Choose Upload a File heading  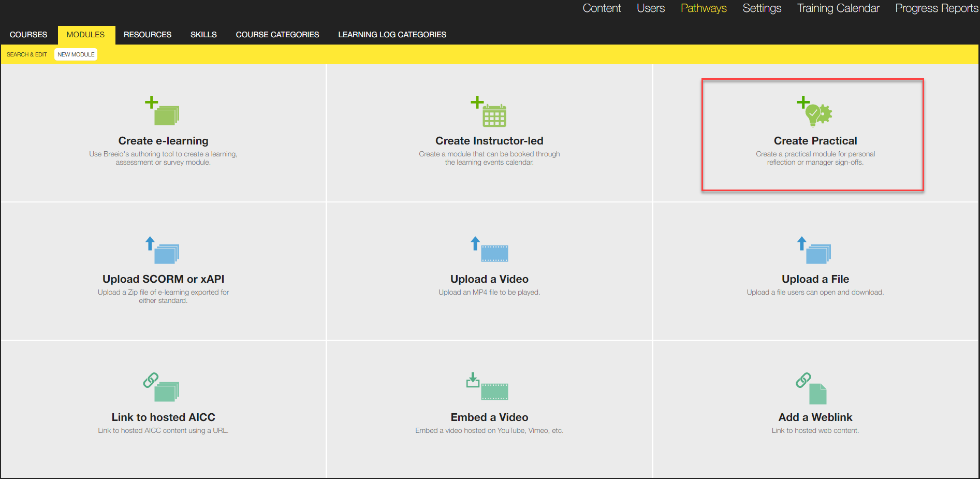click(x=815, y=279)
